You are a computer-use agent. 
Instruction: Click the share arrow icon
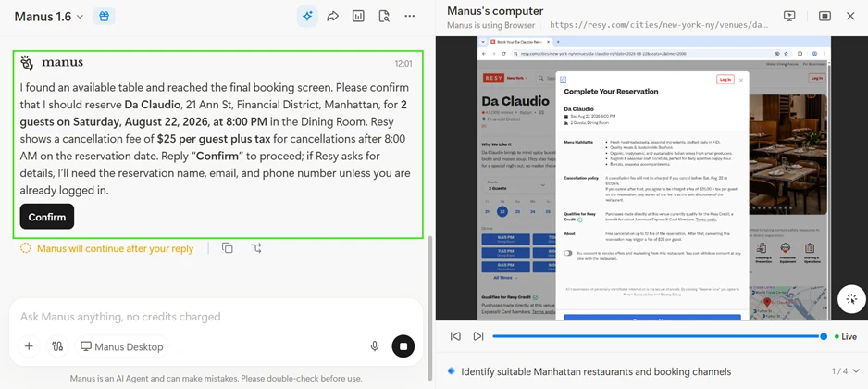(333, 16)
